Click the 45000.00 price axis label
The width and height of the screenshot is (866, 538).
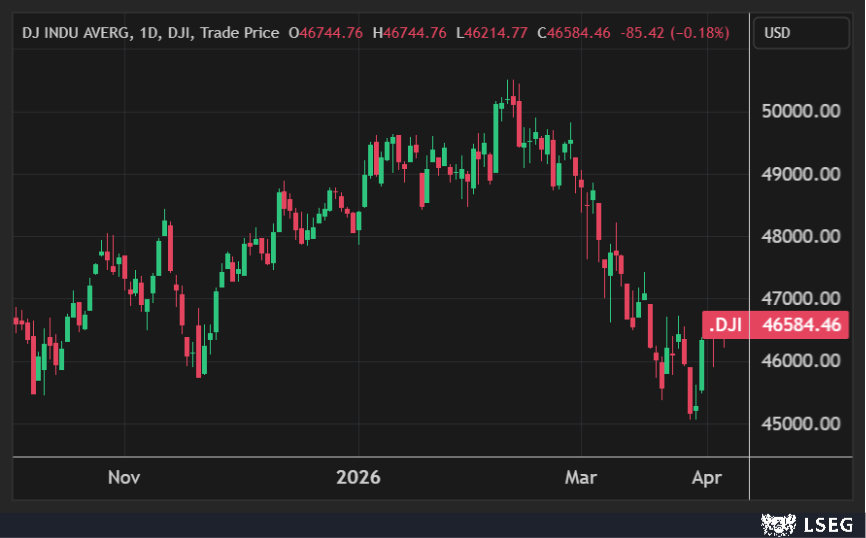[x=800, y=423]
